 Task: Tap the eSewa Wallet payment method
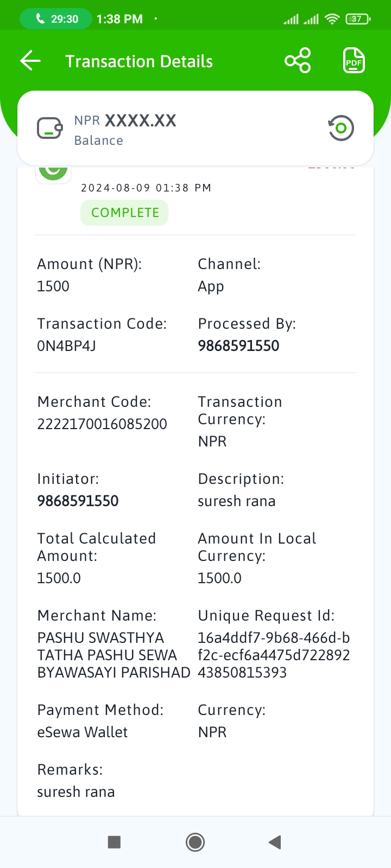point(83,732)
